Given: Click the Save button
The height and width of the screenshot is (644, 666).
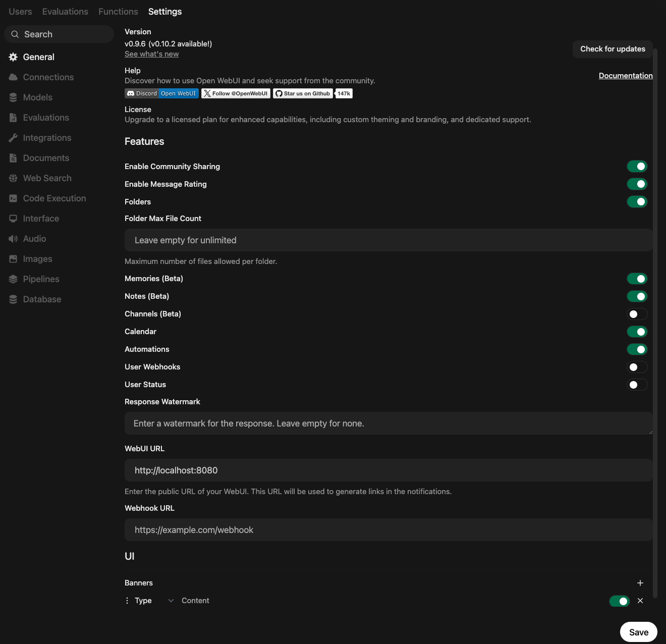Looking at the screenshot, I should pyautogui.click(x=639, y=632).
